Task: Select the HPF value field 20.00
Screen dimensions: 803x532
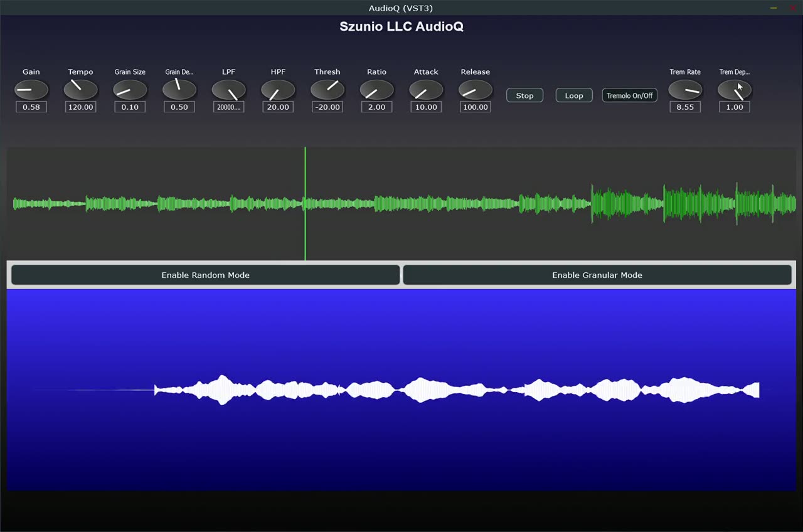Action: coord(278,107)
